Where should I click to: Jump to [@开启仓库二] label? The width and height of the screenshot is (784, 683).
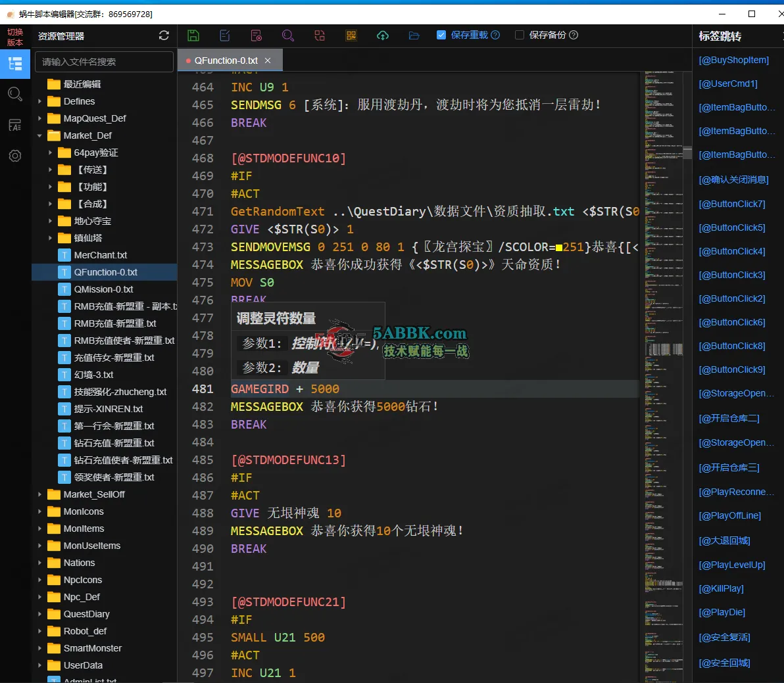tap(729, 418)
